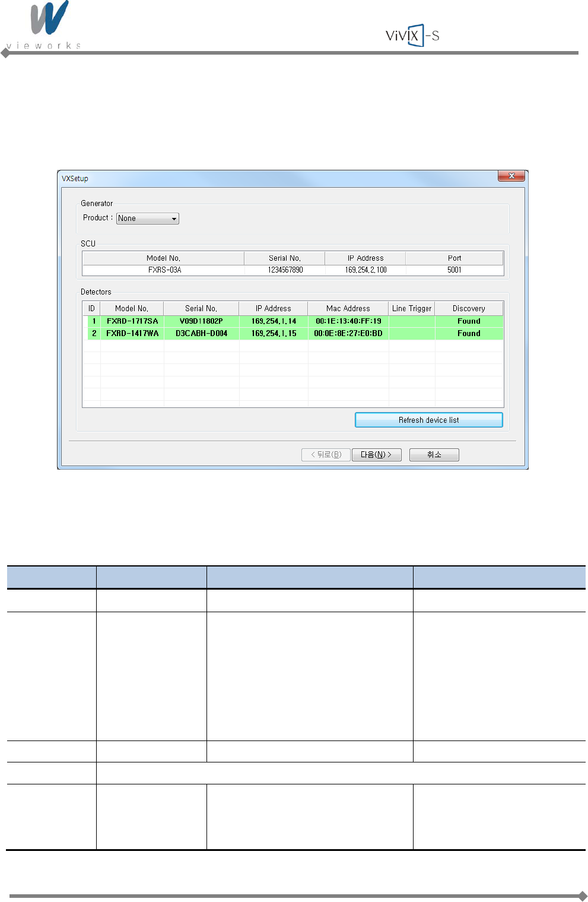Click SCU Serial No. column header
The image size is (588, 902).
pyautogui.click(x=285, y=258)
